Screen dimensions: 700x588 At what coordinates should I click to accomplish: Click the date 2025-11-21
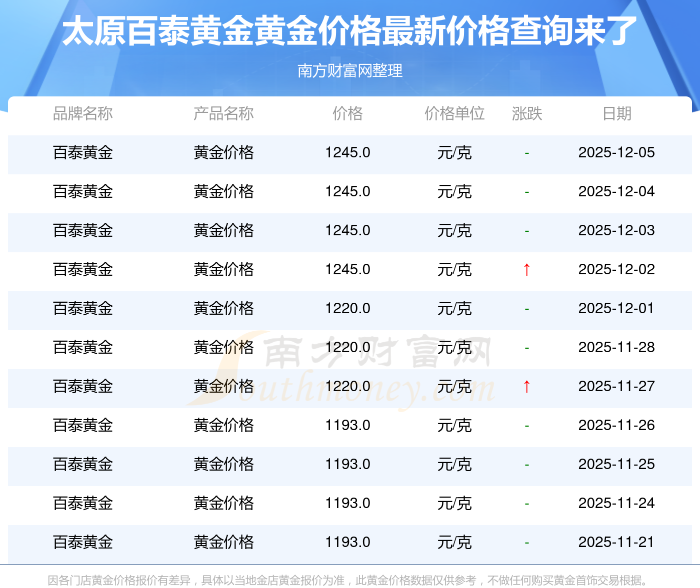616,543
